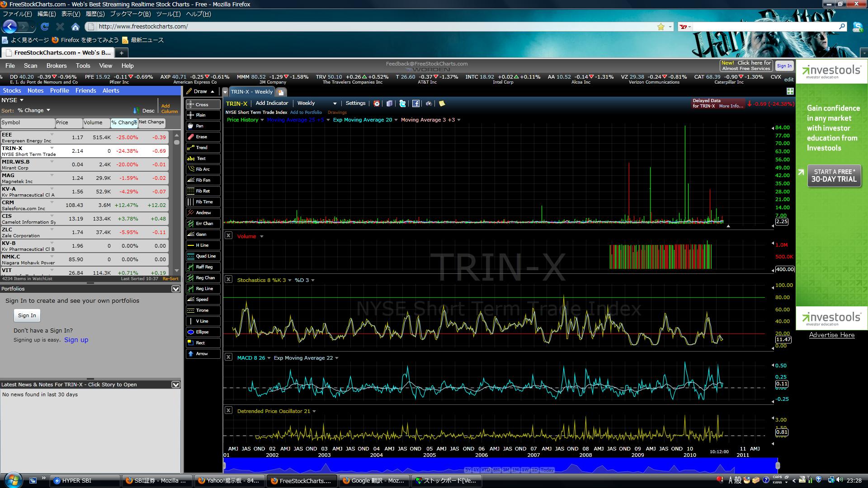
Task: Open the Scan menu
Action: (30, 66)
